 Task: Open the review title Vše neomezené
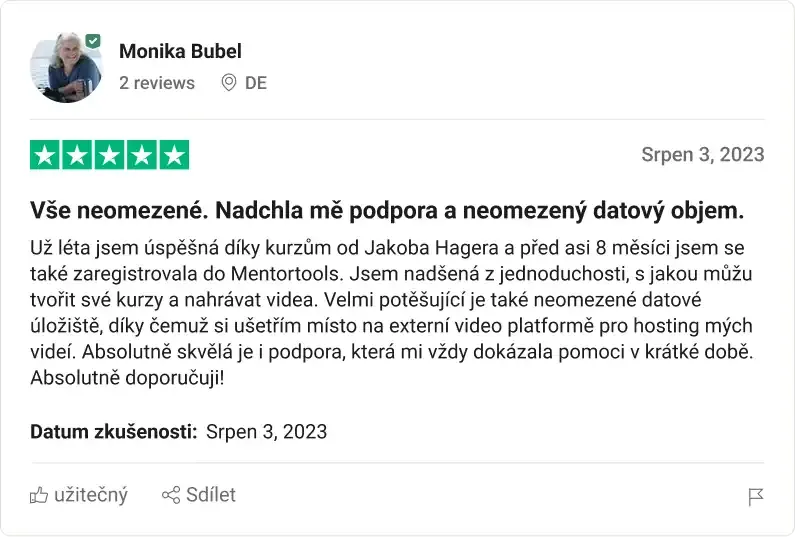pos(387,211)
